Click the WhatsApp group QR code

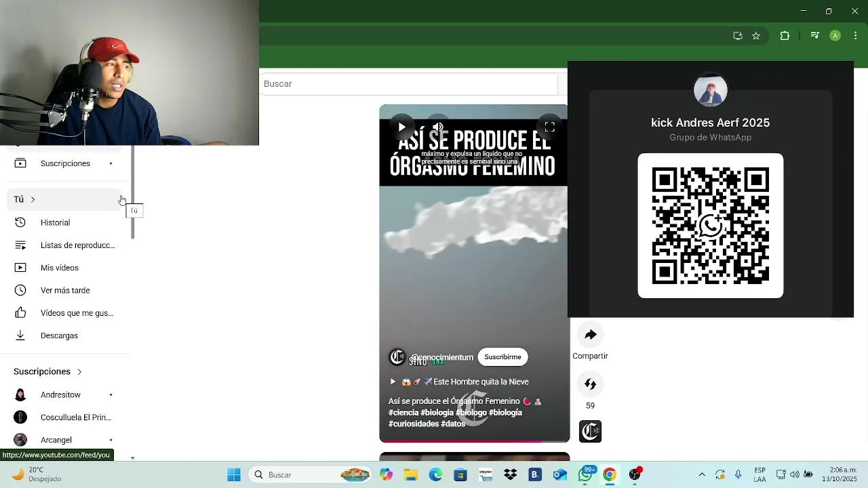coord(711,226)
